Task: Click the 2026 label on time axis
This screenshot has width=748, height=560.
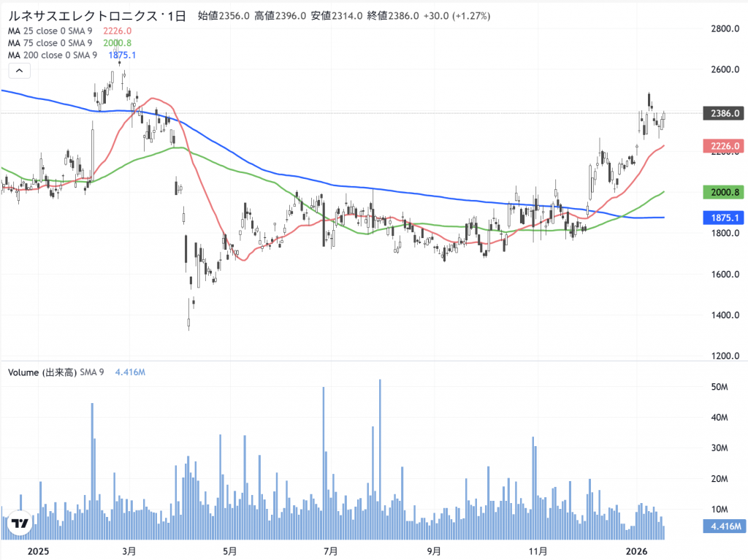Action: 638,550
